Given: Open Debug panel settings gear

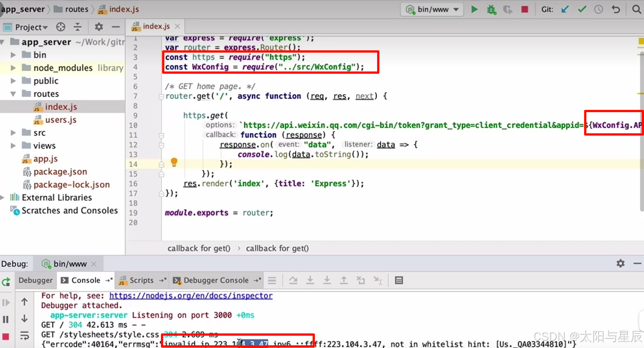Looking at the screenshot, I should click(x=621, y=263).
